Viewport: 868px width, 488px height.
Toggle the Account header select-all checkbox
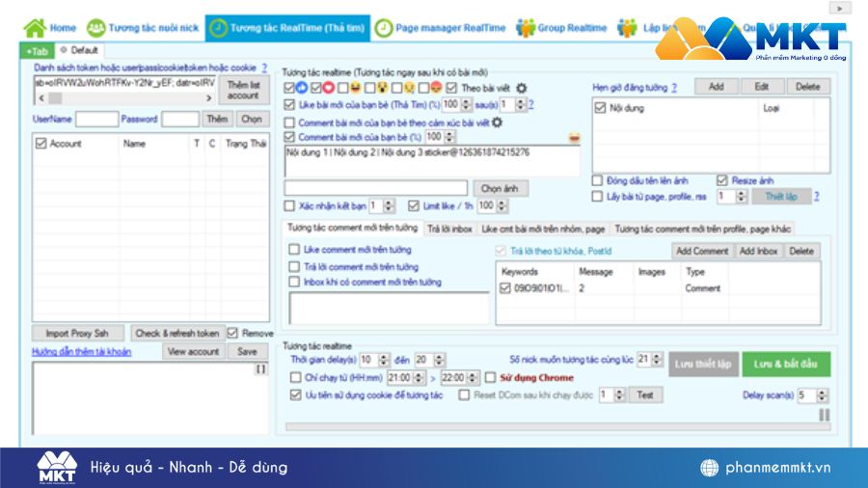coord(41,144)
